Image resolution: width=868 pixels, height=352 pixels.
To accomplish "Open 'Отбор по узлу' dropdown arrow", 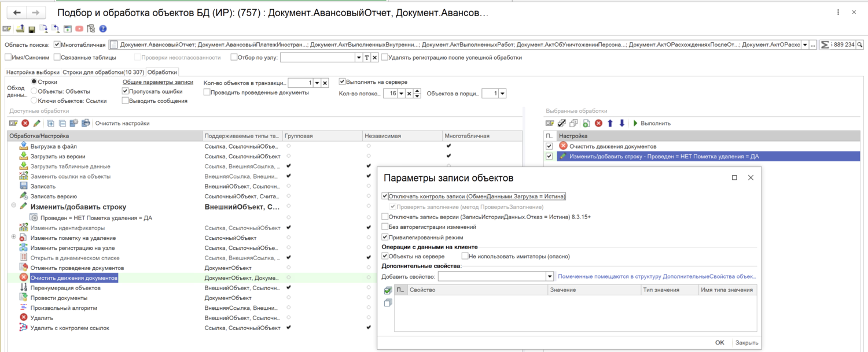I will tap(358, 58).
